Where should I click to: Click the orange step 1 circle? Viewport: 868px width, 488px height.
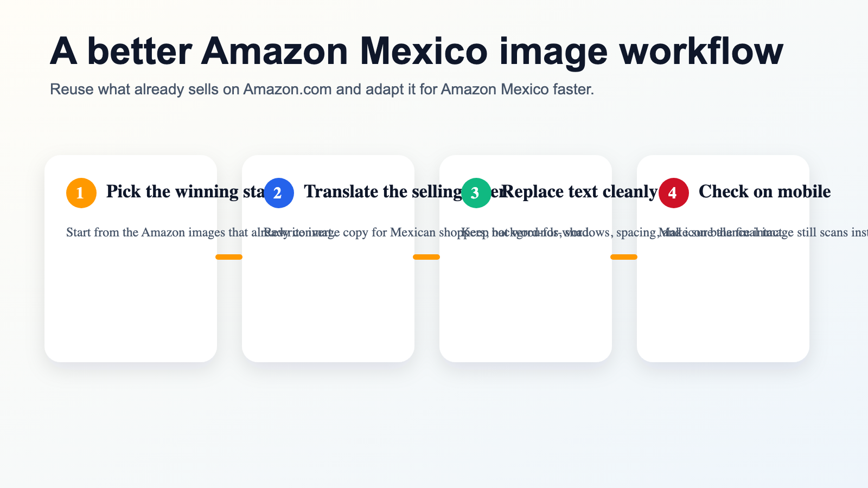81,192
